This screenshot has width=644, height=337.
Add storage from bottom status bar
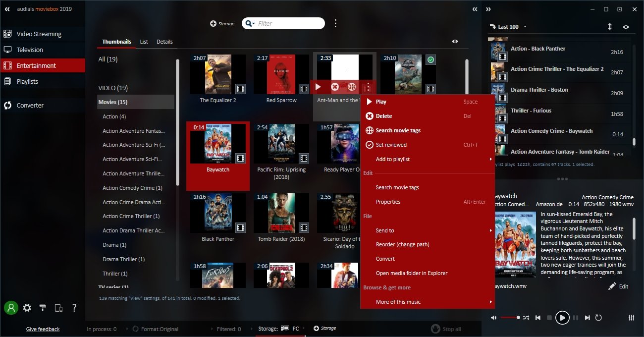325,328
